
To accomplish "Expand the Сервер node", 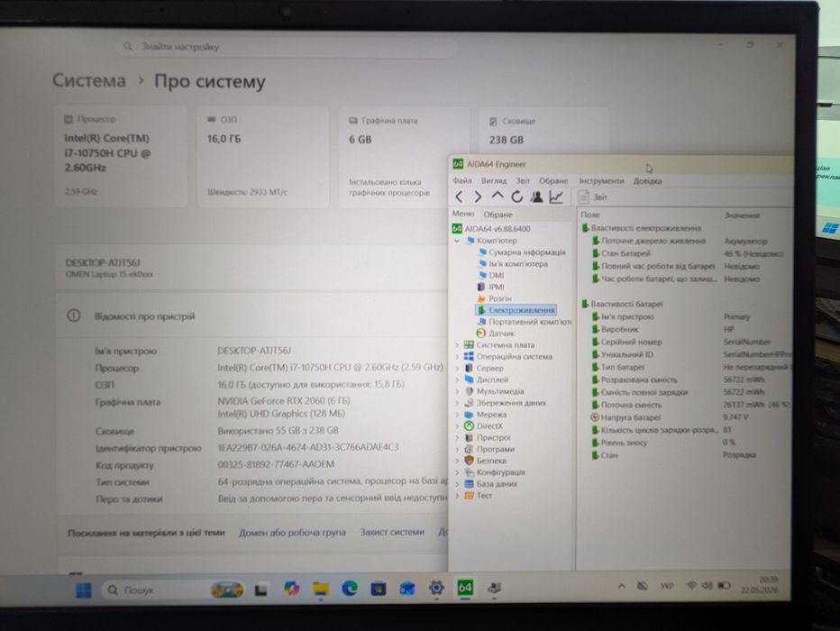I will coord(457,369).
